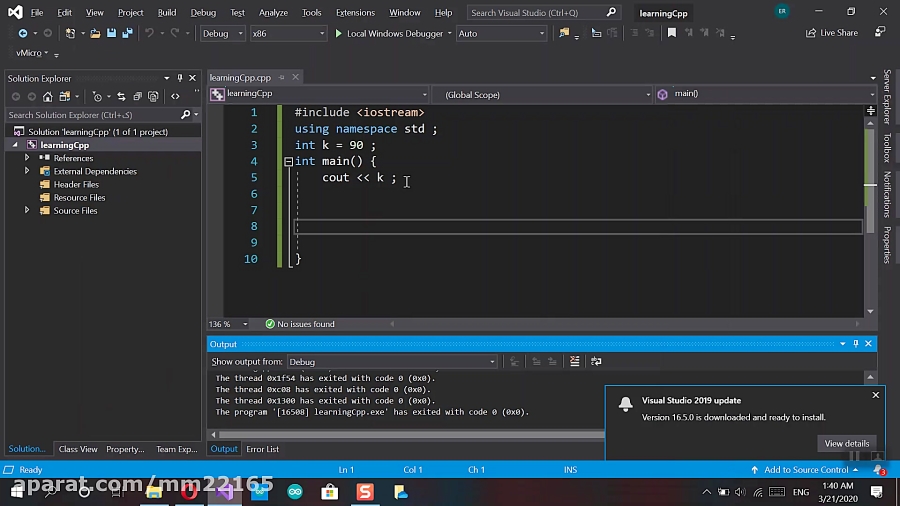This screenshot has width=900, height=506.
Task: Open the vMicro dropdown
Action: [33, 53]
